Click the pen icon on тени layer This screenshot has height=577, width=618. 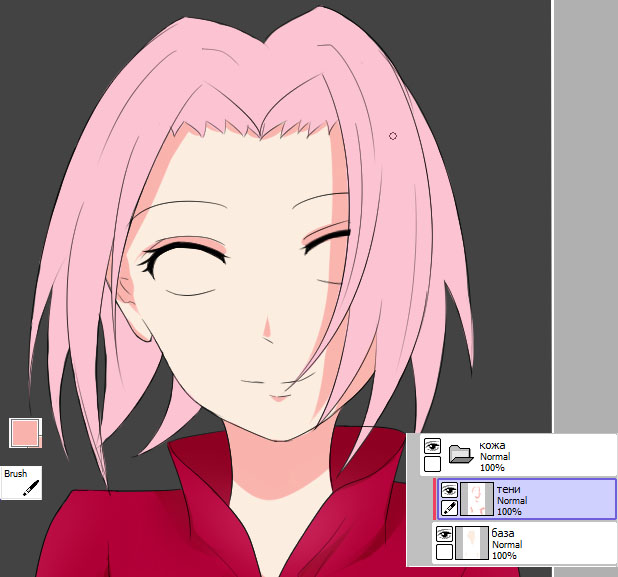449,508
